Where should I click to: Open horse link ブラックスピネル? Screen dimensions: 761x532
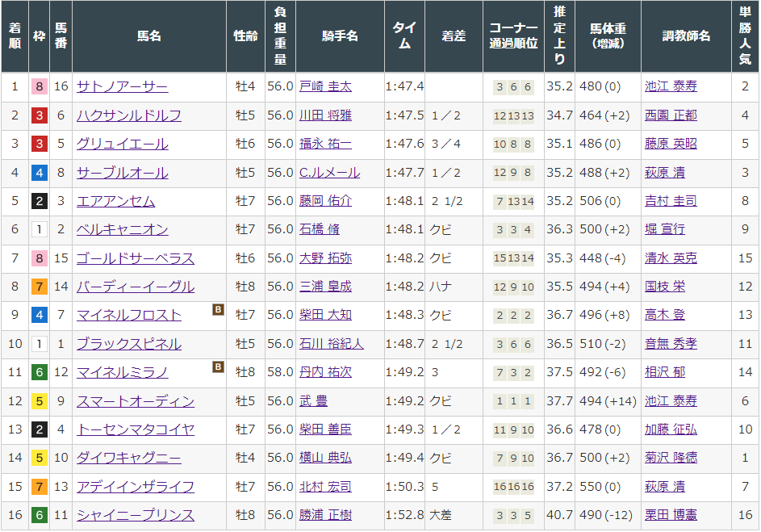pos(129,344)
